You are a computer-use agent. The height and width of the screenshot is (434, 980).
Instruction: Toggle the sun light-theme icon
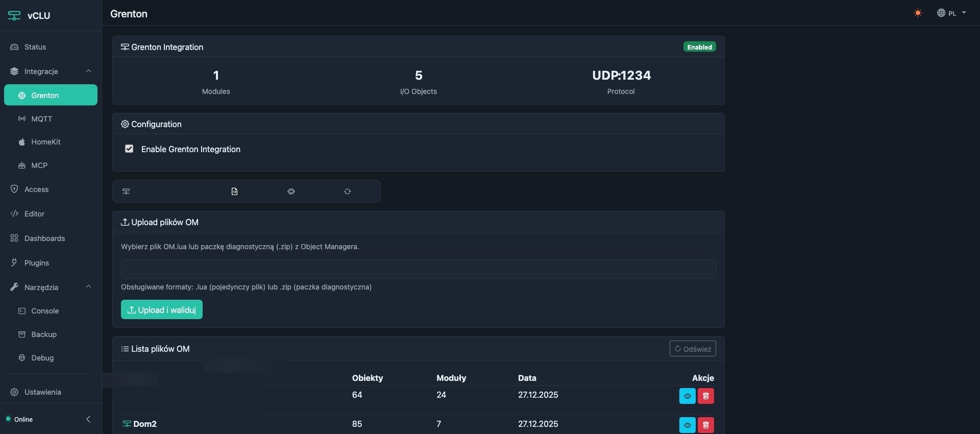click(x=918, y=13)
